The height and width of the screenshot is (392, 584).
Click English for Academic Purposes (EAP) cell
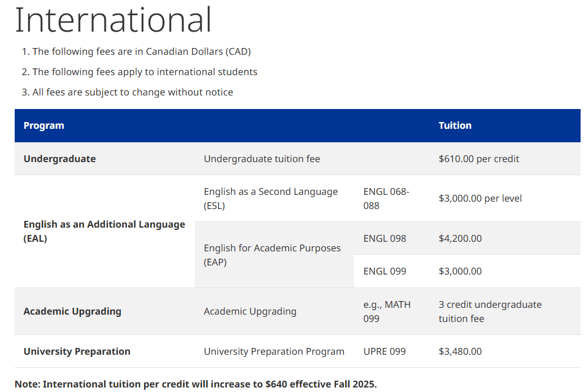[x=272, y=255]
